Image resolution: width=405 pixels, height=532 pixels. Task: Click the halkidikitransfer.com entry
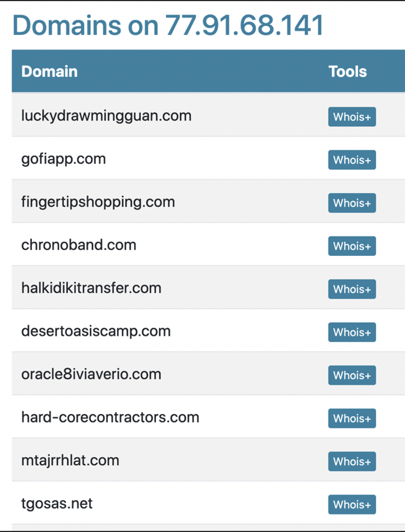91,288
